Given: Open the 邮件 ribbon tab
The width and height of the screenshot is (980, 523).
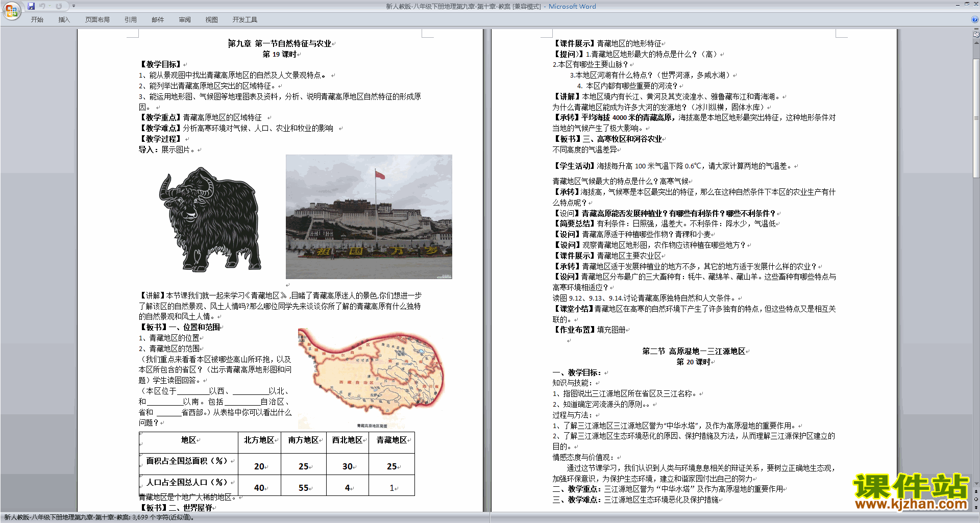Looking at the screenshot, I should 158,20.
